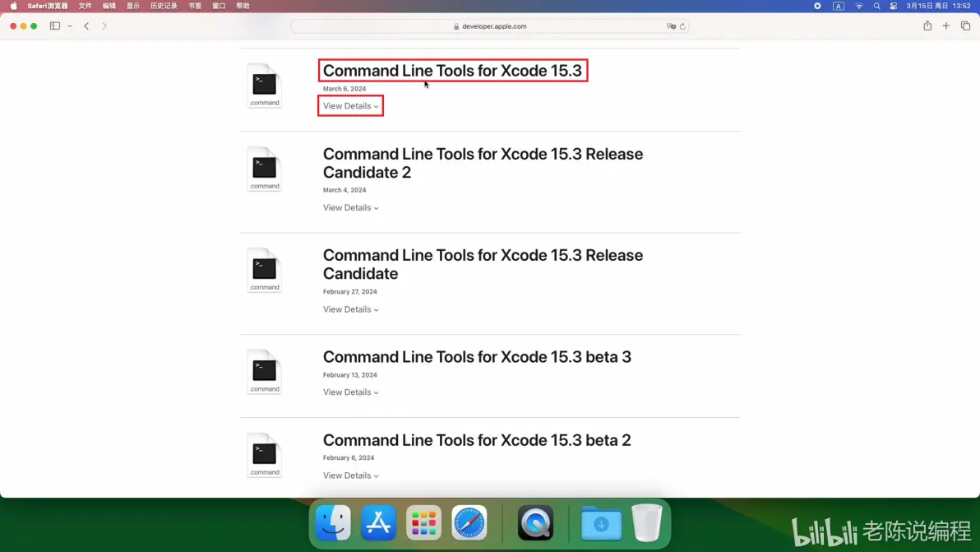The width and height of the screenshot is (980, 552).
Task: Click command file icon for beta 3
Action: coord(265,372)
